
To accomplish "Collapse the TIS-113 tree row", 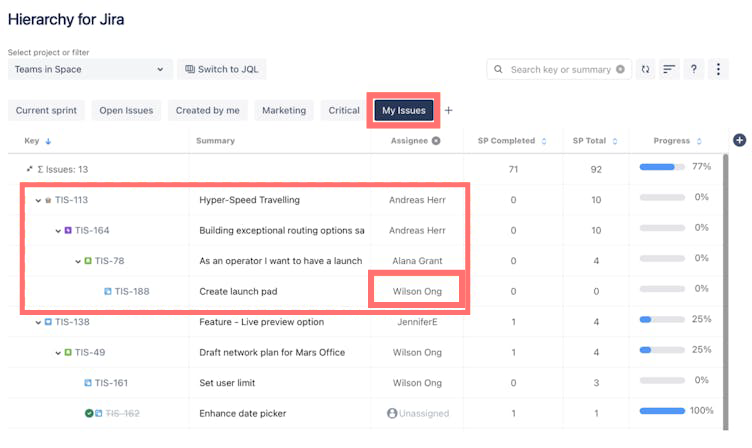I will [x=38, y=200].
